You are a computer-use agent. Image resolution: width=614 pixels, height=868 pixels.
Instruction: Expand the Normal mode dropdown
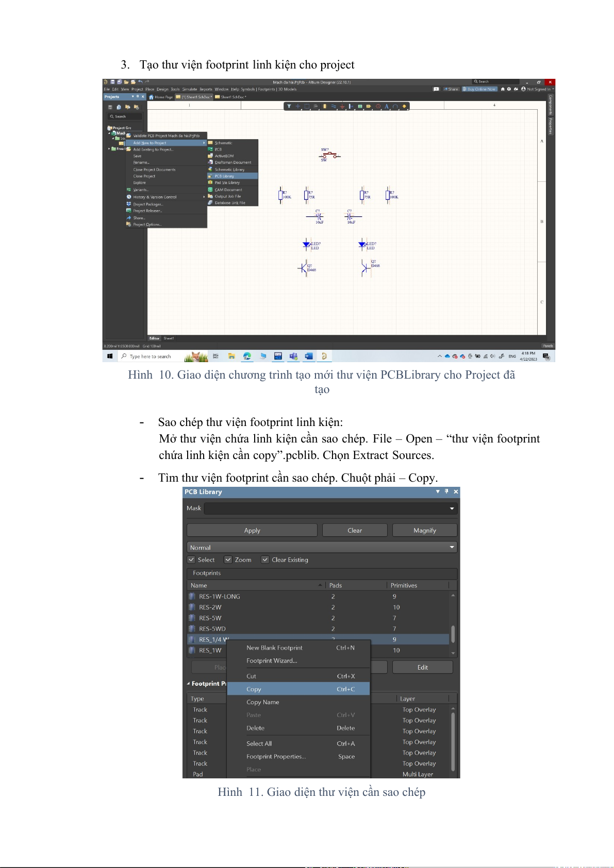point(452,547)
